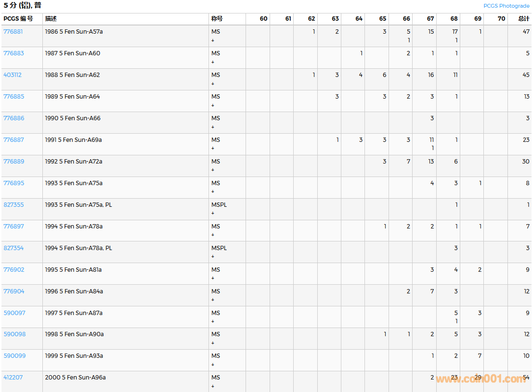The width and height of the screenshot is (532, 392).
Task: Open PCGS number 590097 link
Action: coord(14,313)
